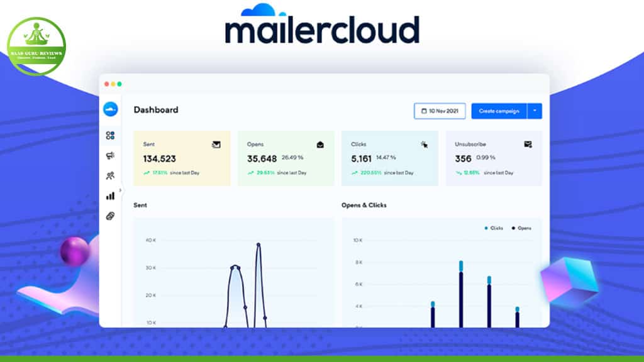Click the Sent value 134,523
This screenshot has height=362, width=644.
(x=159, y=159)
